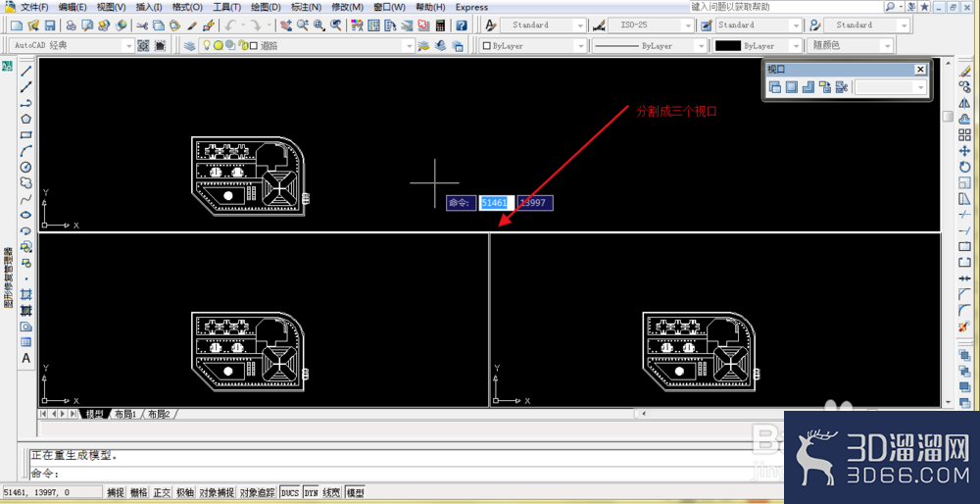Open the ByLayer color control dropdown
The image size is (980, 504).
point(580,46)
